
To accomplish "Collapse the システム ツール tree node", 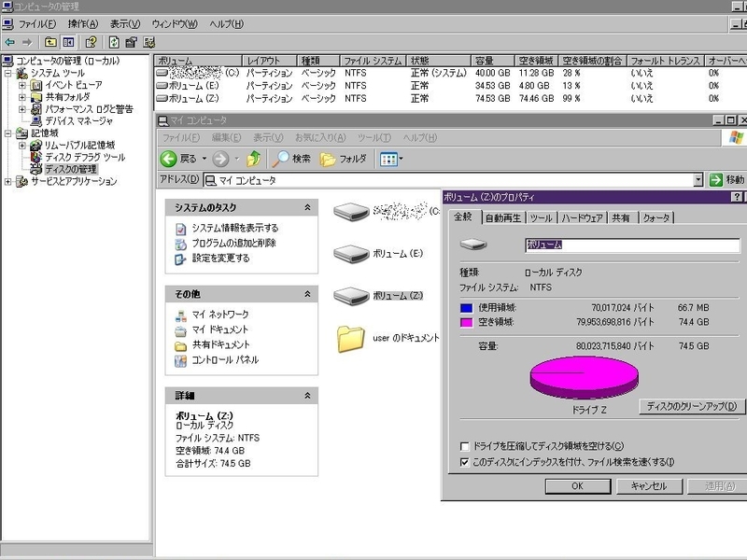I will (x=8, y=74).
